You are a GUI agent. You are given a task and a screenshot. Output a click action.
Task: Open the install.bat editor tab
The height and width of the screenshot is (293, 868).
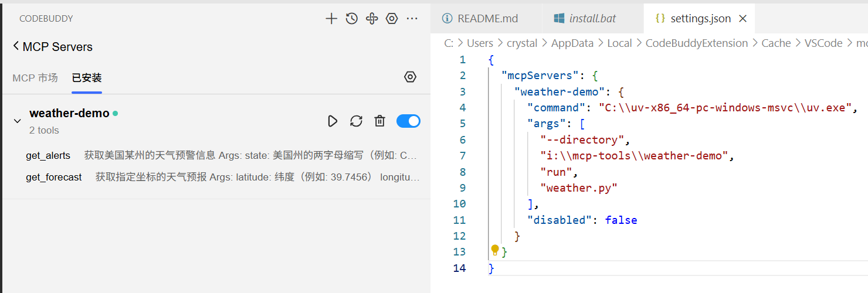pyautogui.click(x=592, y=18)
